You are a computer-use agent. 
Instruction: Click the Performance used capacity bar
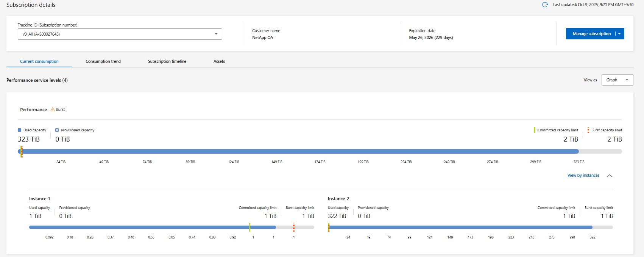(x=299, y=151)
